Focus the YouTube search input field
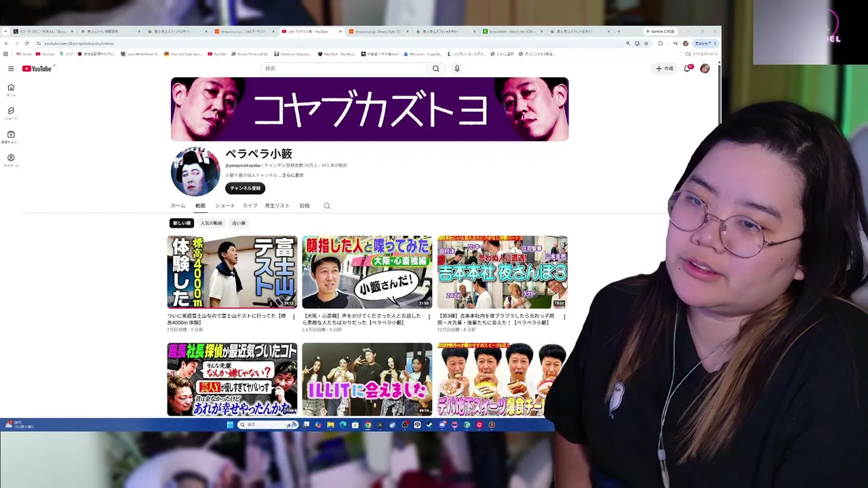 pos(344,68)
